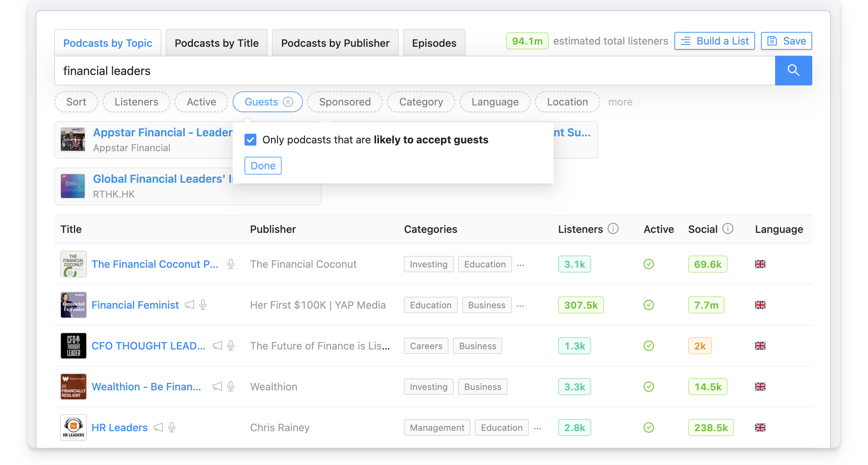Click the financial leaders search field

[415, 71]
